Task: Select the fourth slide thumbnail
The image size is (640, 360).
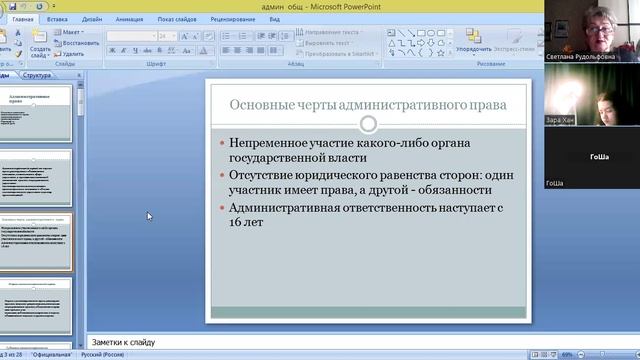Action: (x=36, y=307)
